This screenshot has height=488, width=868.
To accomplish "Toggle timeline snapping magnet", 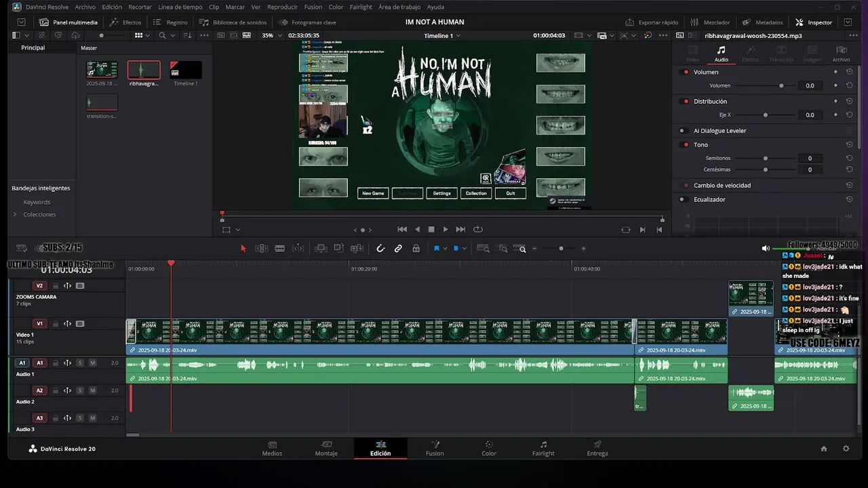I will 380,249.
